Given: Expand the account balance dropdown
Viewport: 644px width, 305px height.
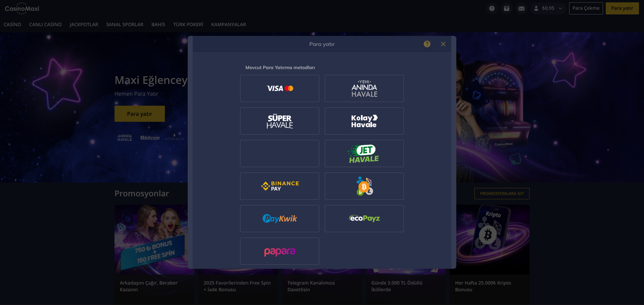Looking at the screenshot, I should click(548, 8).
